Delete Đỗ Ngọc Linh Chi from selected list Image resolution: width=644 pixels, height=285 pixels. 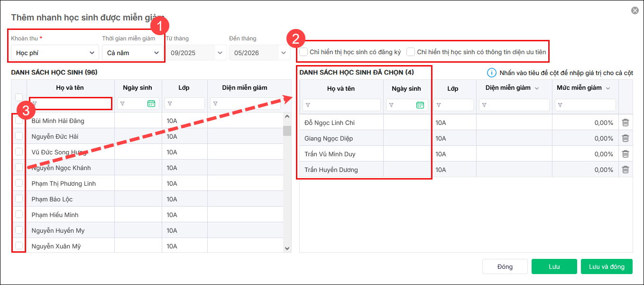tap(626, 123)
